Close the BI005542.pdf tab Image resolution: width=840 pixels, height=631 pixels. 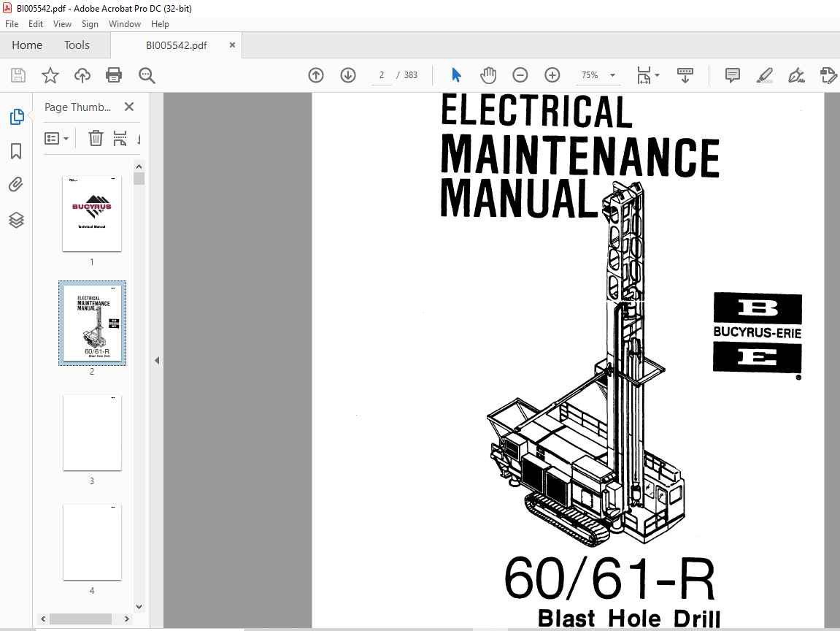tap(233, 45)
